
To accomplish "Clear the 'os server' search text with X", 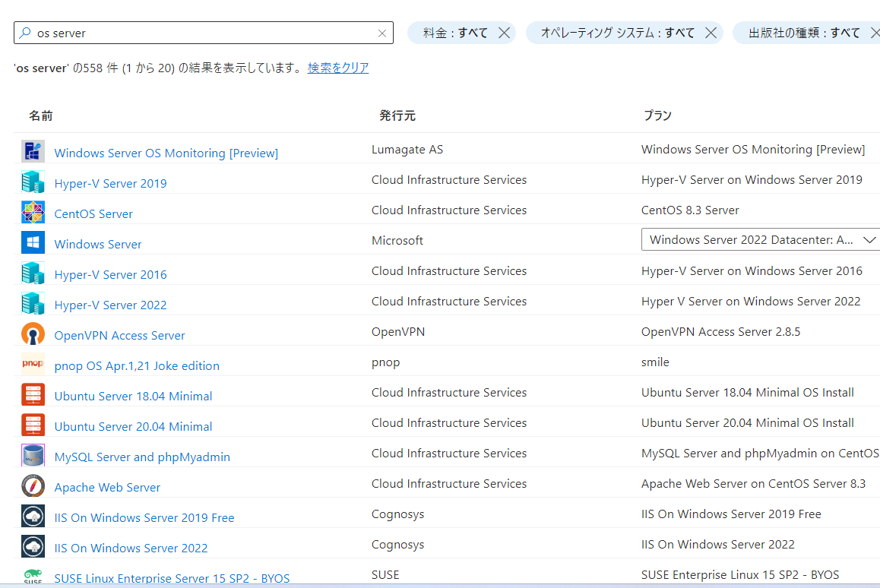I will pos(382,33).
